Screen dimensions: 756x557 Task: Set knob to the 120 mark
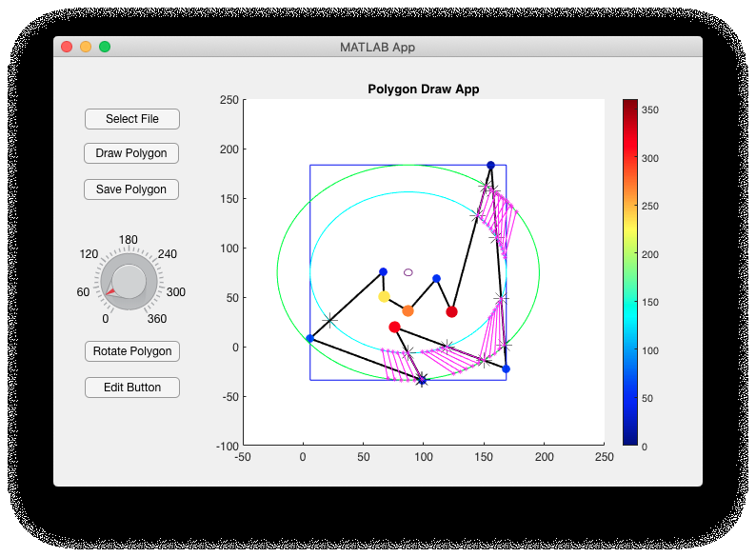(89, 254)
